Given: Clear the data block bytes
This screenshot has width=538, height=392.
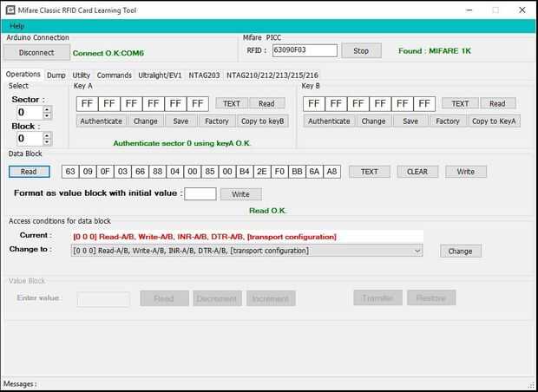Looking at the screenshot, I should click(x=417, y=172).
